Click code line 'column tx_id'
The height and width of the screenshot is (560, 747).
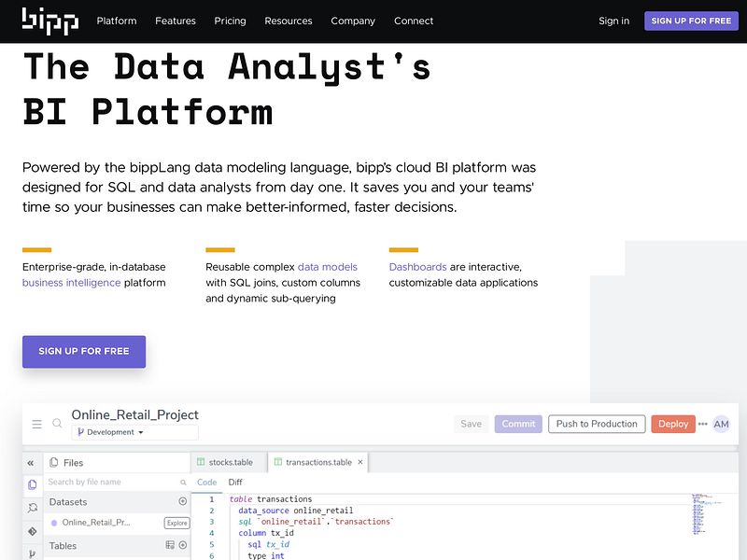(x=266, y=533)
